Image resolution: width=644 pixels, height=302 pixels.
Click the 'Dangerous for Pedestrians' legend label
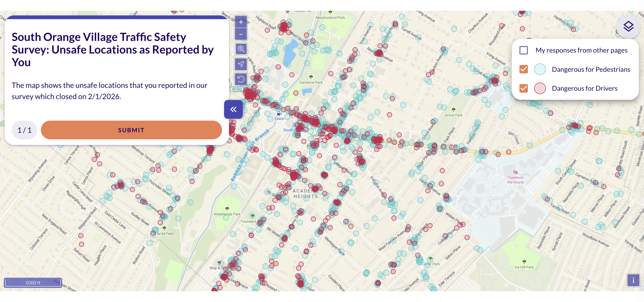[591, 69]
